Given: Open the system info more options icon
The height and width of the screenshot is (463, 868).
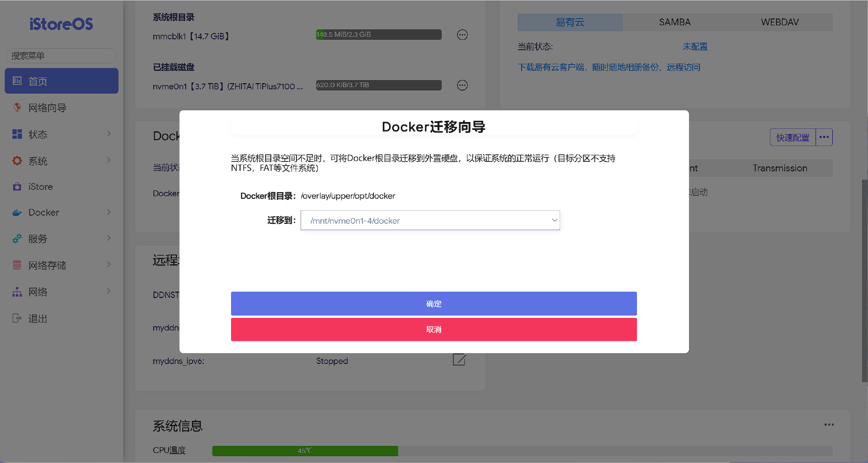Looking at the screenshot, I should click(829, 425).
